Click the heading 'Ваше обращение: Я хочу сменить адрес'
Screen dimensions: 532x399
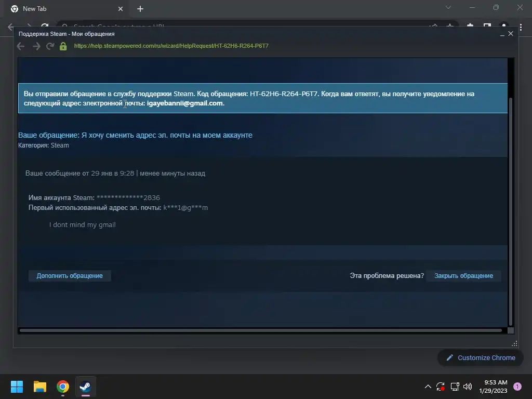tap(135, 135)
